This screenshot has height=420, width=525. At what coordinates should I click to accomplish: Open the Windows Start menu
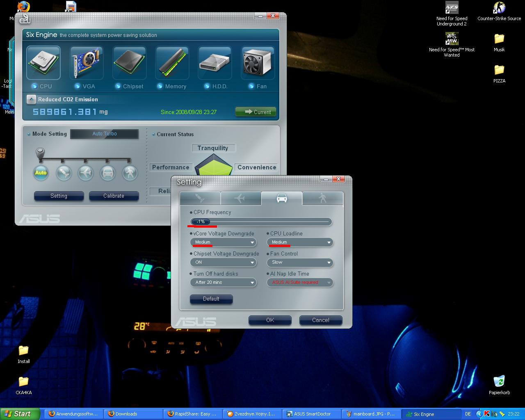click(20, 414)
